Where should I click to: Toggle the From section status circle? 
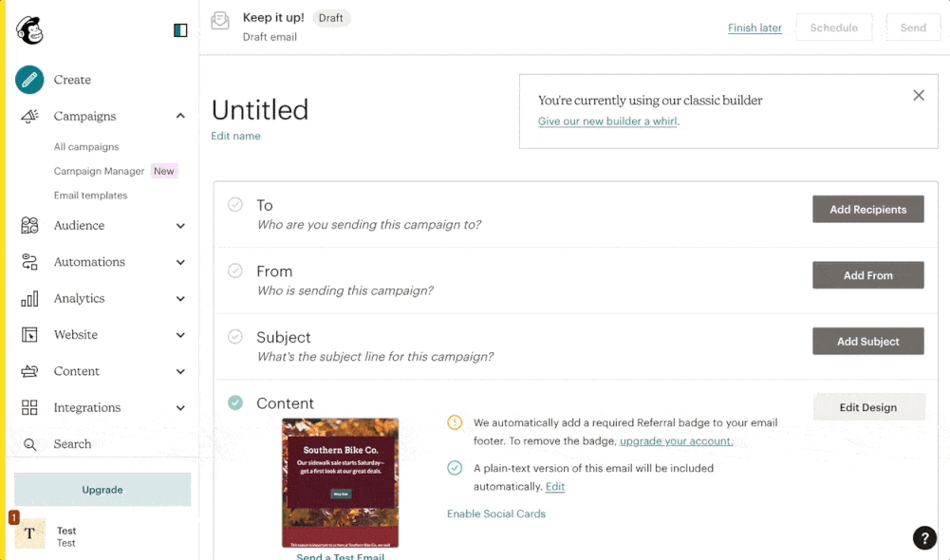tap(234, 268)
